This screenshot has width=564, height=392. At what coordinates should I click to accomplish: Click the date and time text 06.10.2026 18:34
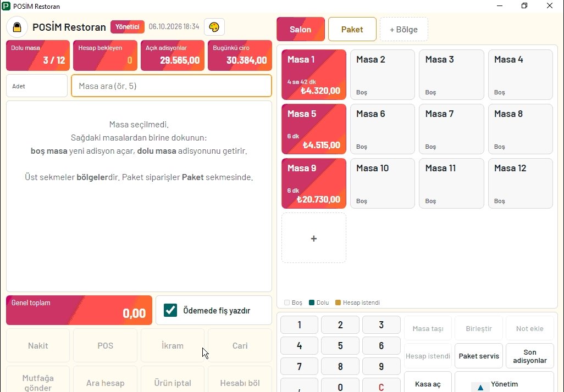[174, 27]
